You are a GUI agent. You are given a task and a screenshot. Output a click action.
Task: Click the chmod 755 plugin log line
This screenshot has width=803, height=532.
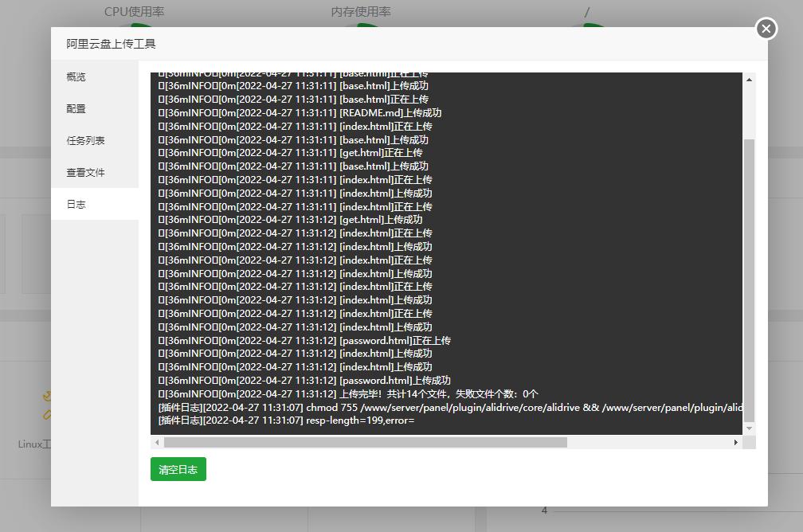(450, 408)
